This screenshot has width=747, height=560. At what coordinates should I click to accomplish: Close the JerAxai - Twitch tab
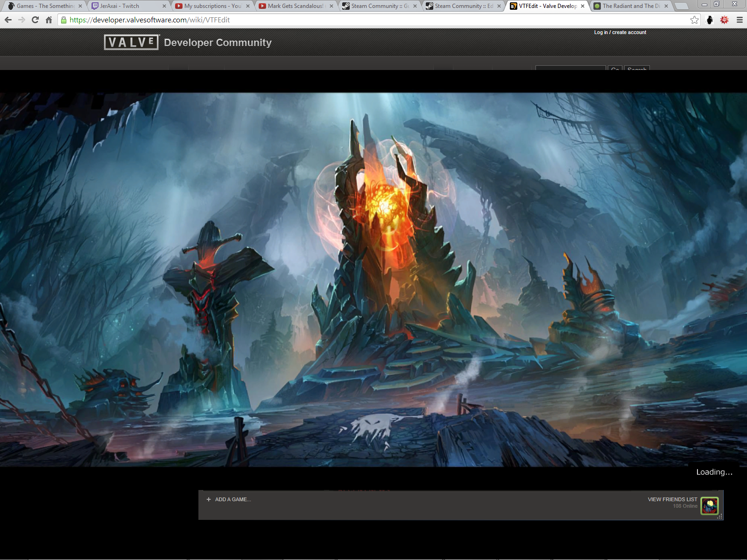(164, 6)
